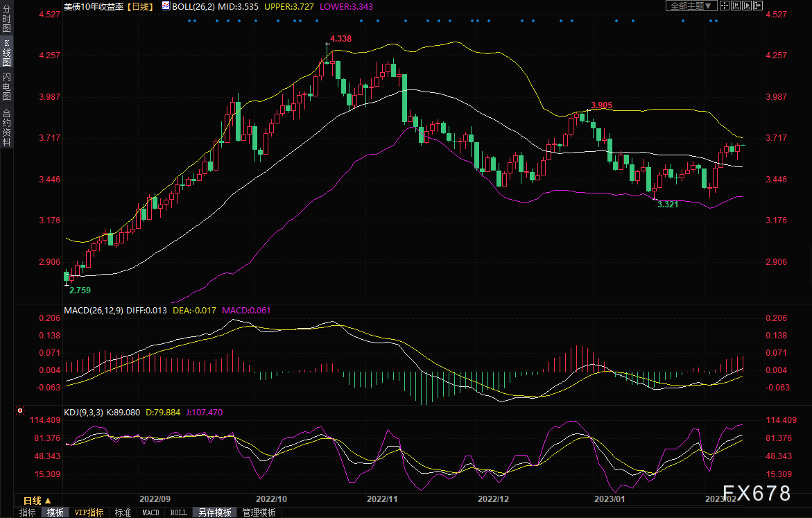812x518 pixels.
Task: Click the 美债10年收益率 chart title
Action: 94,6
